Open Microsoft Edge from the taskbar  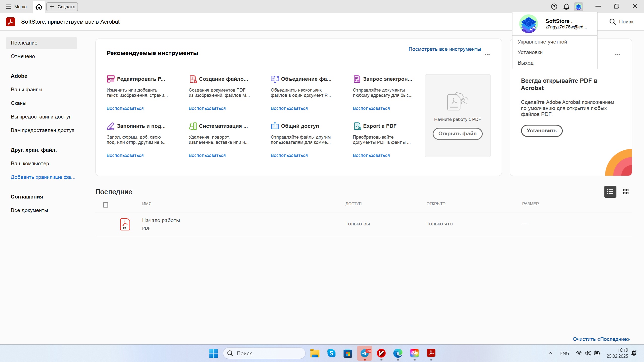(x=398, y=353)
